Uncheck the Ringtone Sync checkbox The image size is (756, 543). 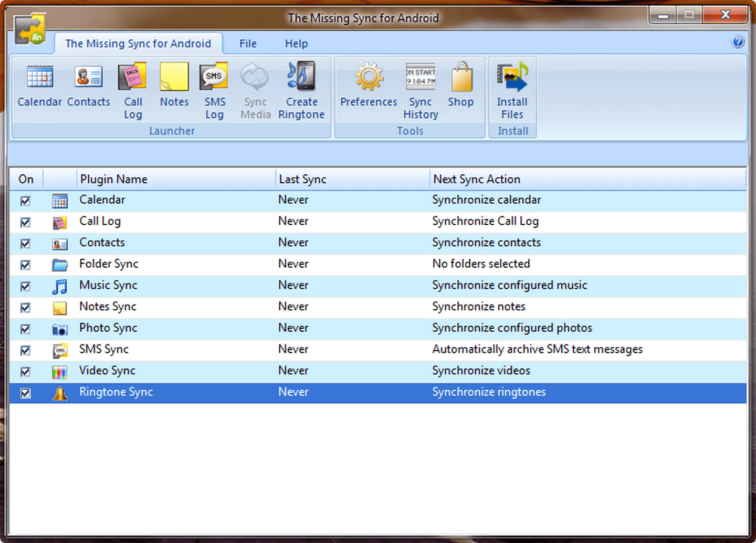click(x=25, y=393)
